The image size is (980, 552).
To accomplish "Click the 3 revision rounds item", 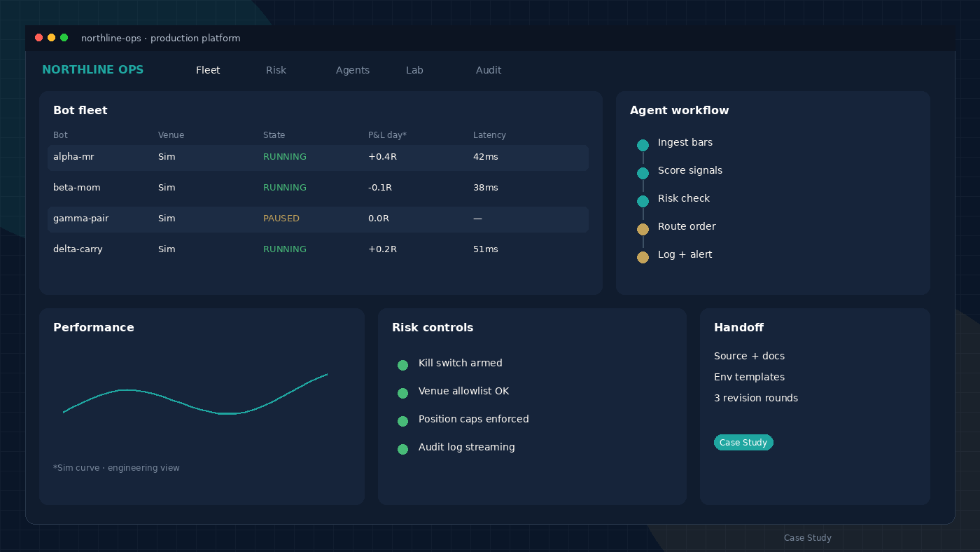I will pos(756,398).
